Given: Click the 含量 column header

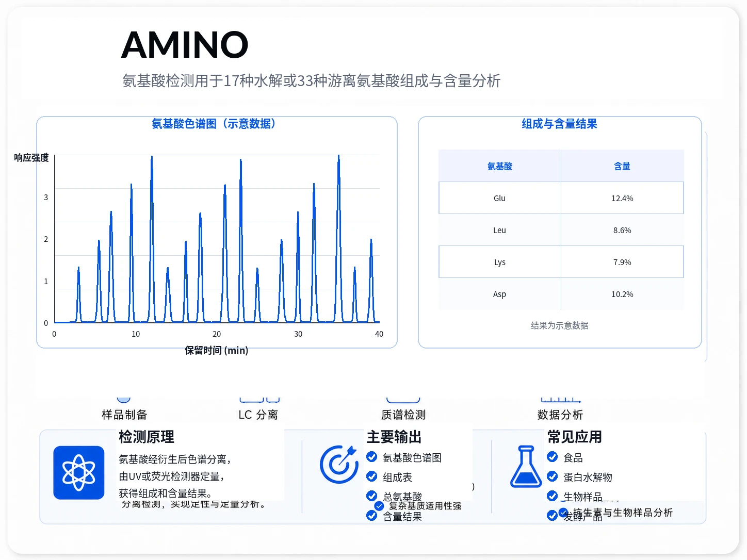Looking at the screenshot, I should (x=622, y=166).
